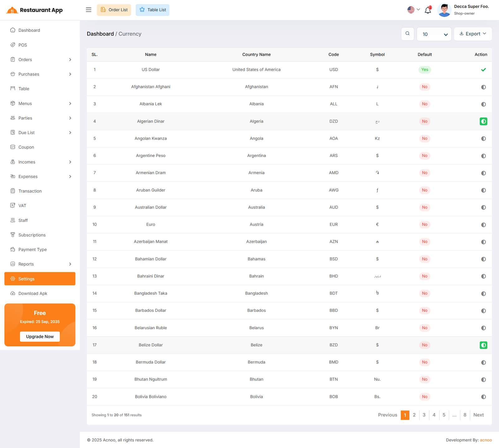
Task: Click the Restaurant App logo
Action: click(x=35, y=10)
